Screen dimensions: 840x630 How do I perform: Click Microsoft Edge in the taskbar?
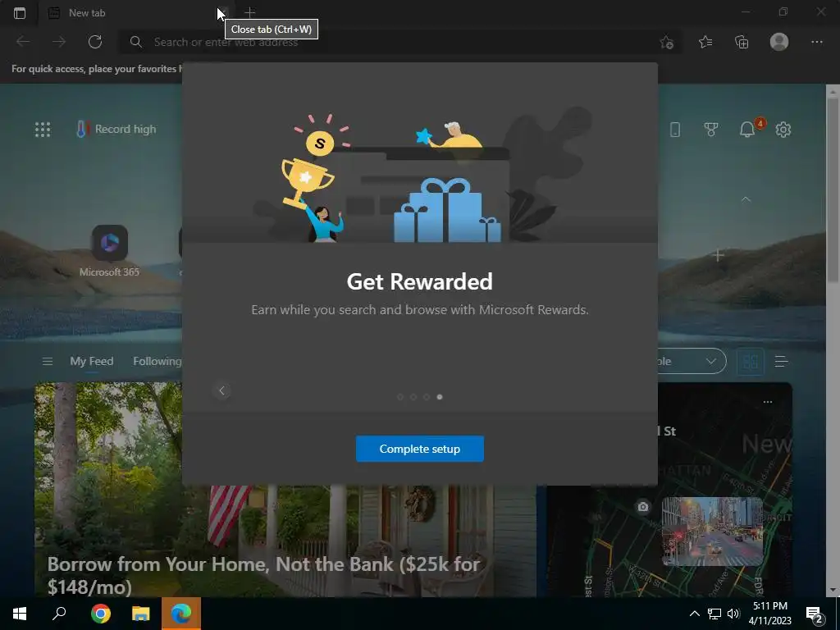click(x=181, y=614)
